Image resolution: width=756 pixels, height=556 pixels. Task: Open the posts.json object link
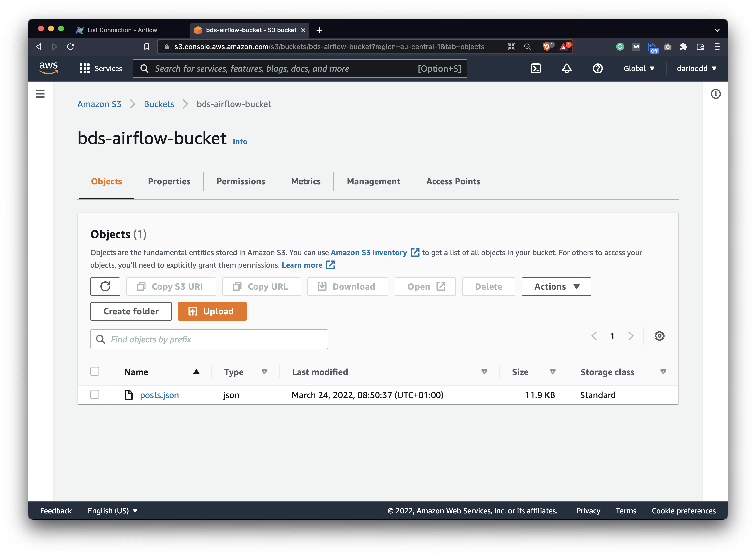[159, 395]
